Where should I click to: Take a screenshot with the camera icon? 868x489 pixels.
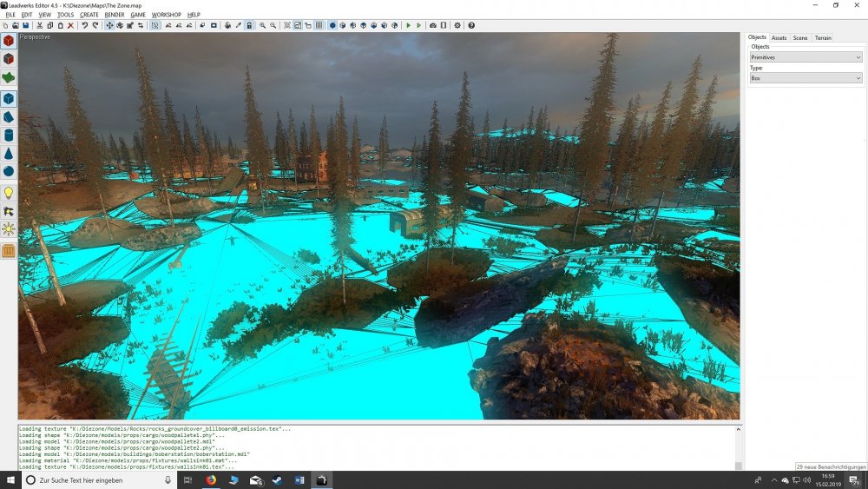[x=433, y=25]
